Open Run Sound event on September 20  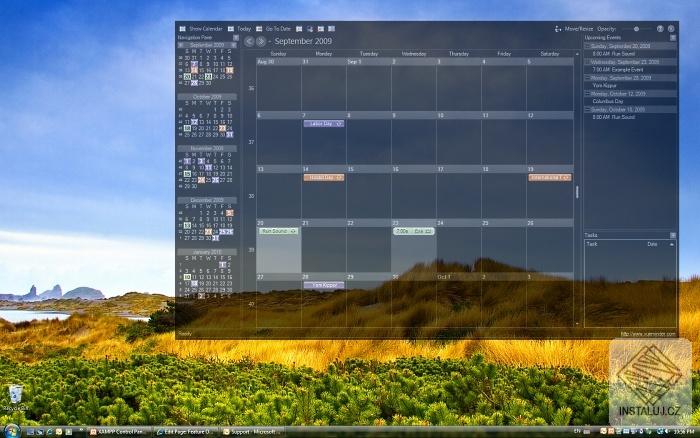(278, 231)
